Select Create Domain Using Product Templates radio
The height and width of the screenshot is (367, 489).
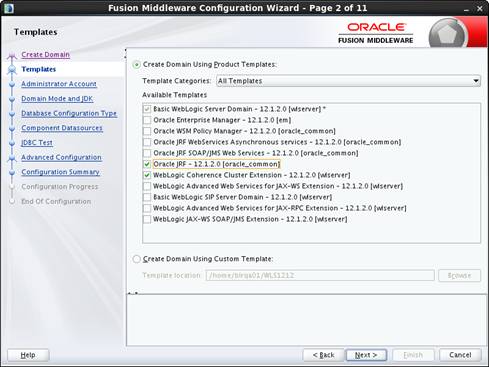(136, 65)
